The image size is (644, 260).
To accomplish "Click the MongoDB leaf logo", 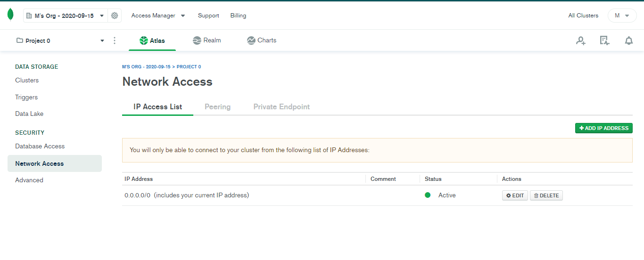I will pos(10,15).
